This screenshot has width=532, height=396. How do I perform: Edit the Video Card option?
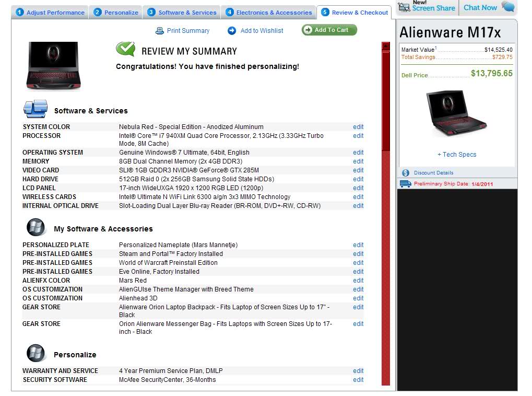(358, 170)
